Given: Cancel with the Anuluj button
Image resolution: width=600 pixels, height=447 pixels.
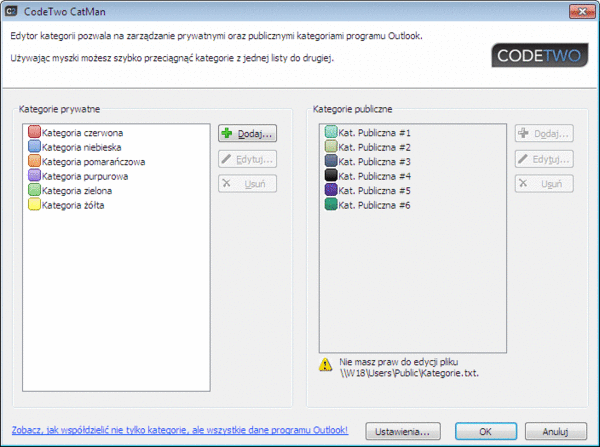Looking at the screenshot, I should point(556,432).
